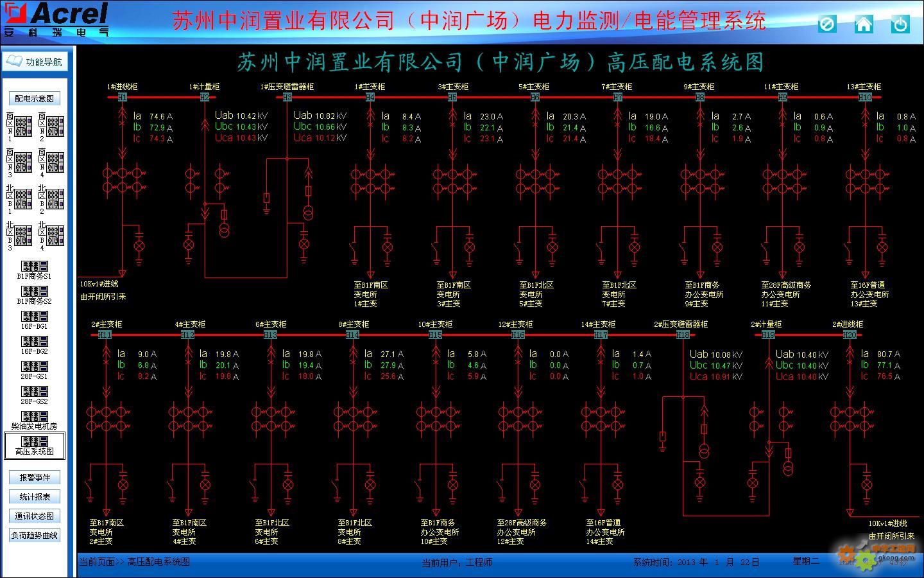Click the power icon in top bar
The image size is (924, 578).
coord(900,24)
